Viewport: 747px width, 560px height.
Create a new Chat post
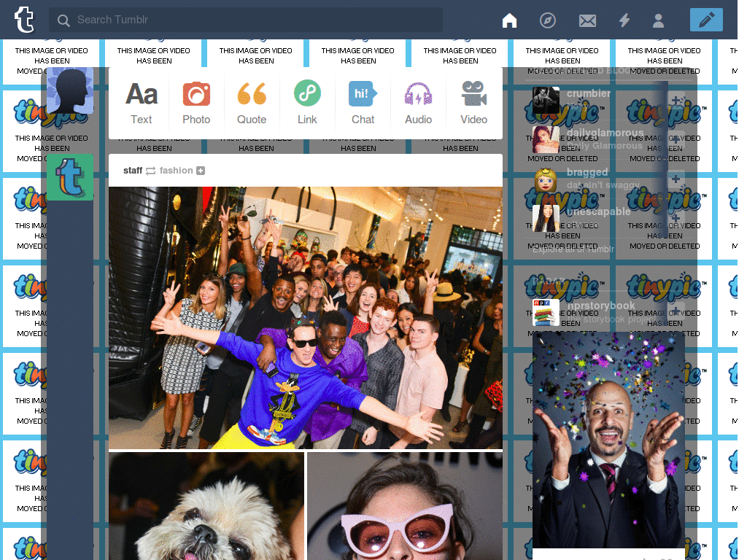pos(363,104)
